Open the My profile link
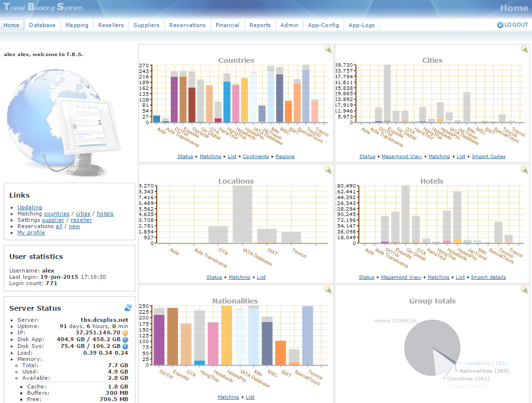 pos(31,232)
